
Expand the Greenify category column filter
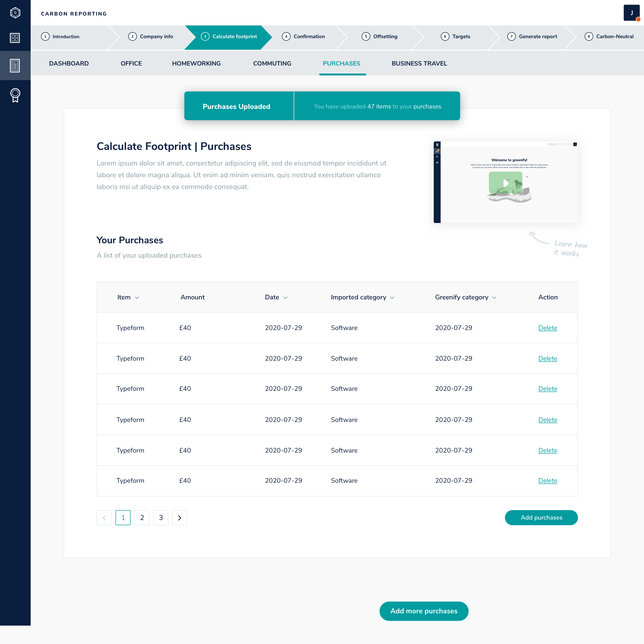(x=494, y=298)
